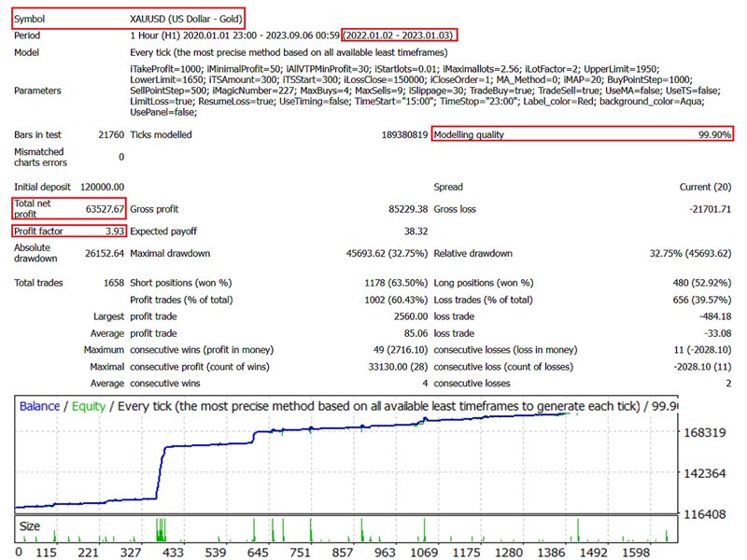
Task: Select Ticks modelled value 189380819
Action: coord(404,134)
